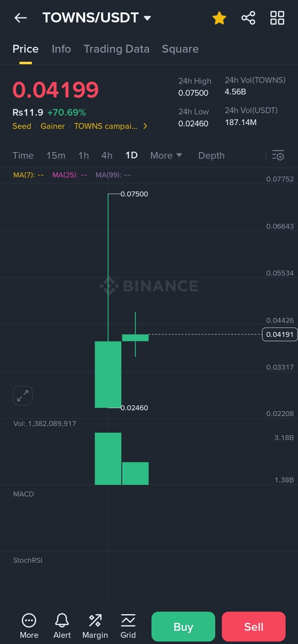Toggle the favorite star icon
The width and height of the screenshot is (298, 644).
219,18
